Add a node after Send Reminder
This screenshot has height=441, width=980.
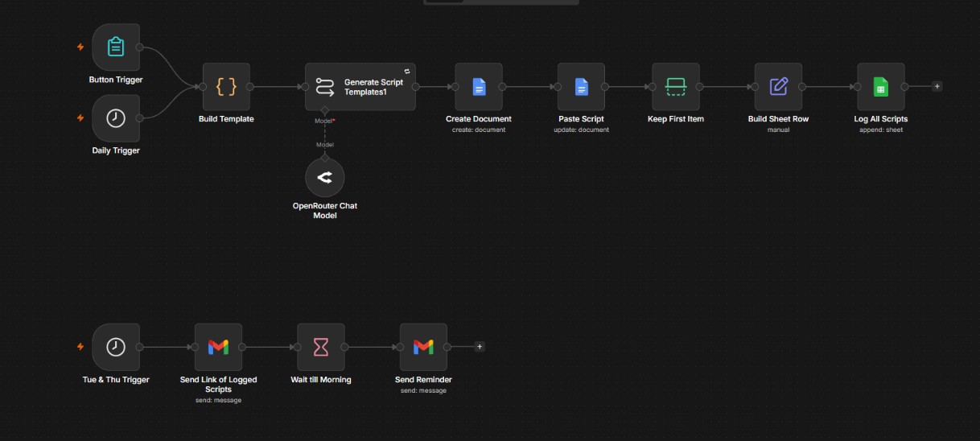[480, 347]
